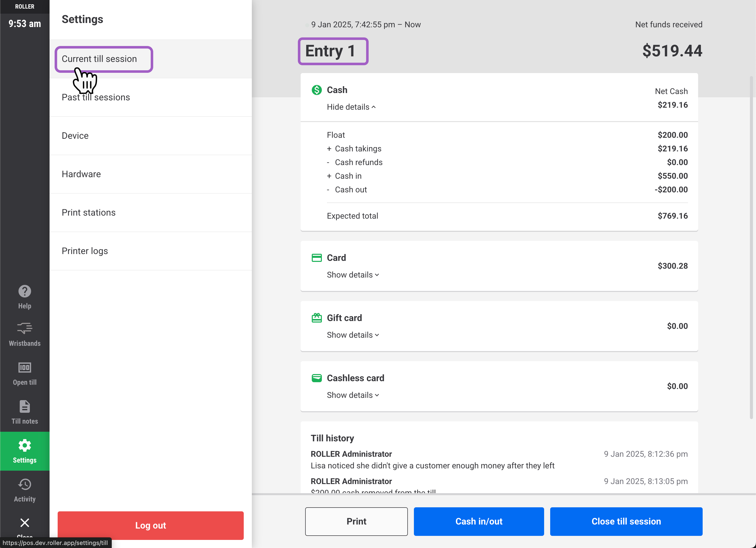Screen dimensions: 756x548
Task: Click the Till history heading
Action: (x=332, y=438)
